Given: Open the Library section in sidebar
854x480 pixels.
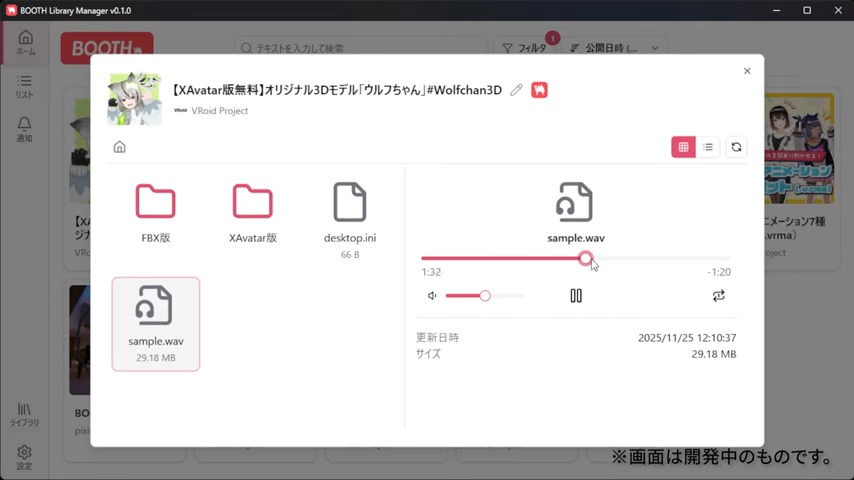Looking at the screenshot, I should pos(24,414).
